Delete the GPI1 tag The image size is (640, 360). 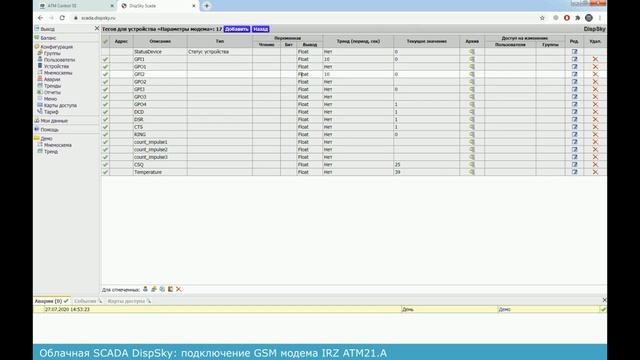tap(595, 59)
